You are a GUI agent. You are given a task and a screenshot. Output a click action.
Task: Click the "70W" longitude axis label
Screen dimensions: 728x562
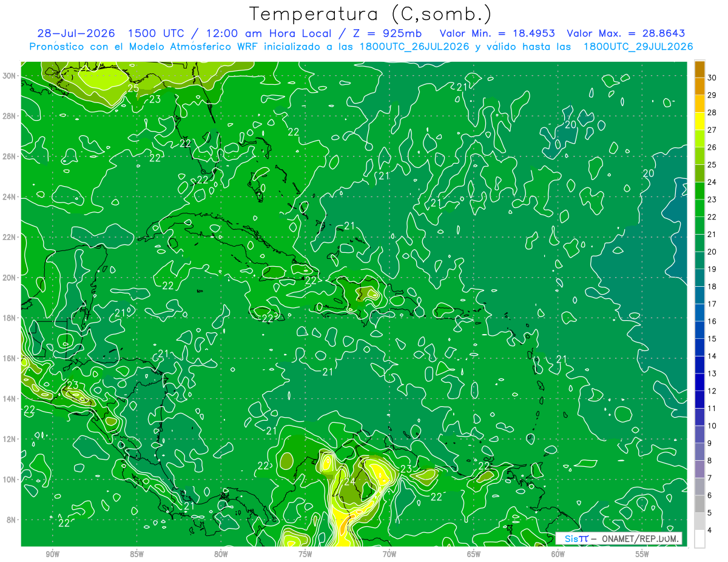coord(389,554)
